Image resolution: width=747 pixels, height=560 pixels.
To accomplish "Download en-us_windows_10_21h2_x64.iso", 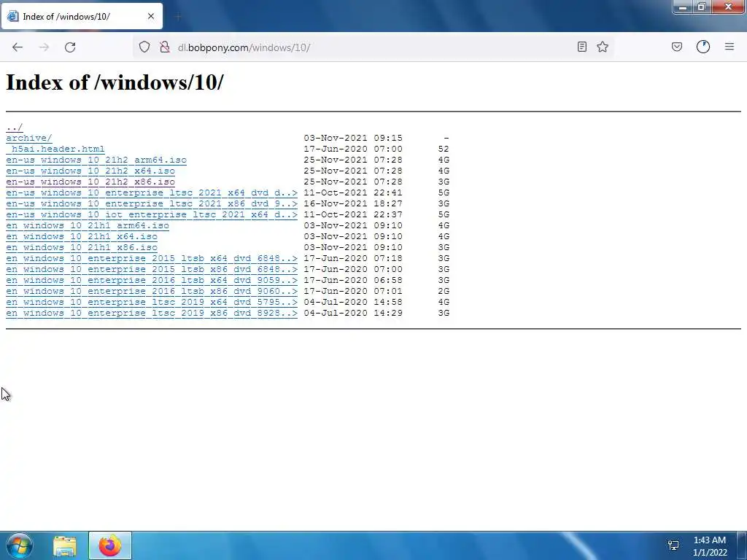I will pyautogui.click(x=90, y=171).
